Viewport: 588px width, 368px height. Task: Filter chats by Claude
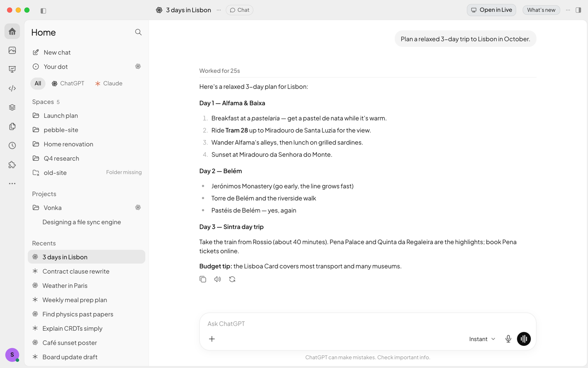coord(109,83)
